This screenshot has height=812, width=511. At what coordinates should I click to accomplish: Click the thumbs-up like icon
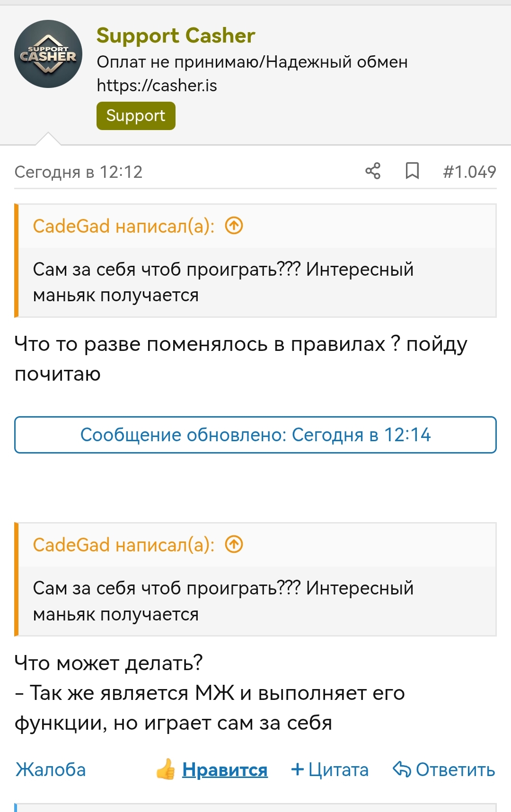(166, 770)
